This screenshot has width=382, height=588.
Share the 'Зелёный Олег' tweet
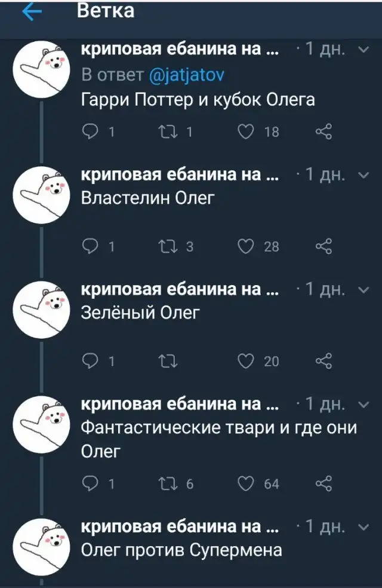324,360
